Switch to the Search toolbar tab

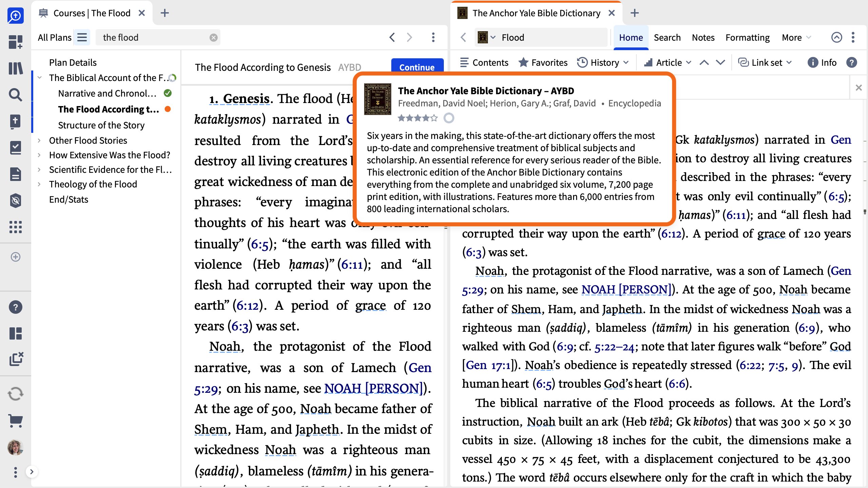[x=667, y=37]
